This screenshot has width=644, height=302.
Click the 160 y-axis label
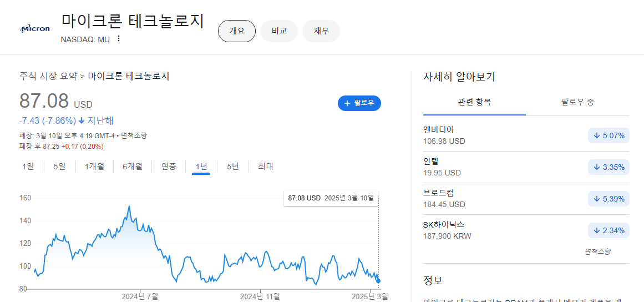[26, 198]
